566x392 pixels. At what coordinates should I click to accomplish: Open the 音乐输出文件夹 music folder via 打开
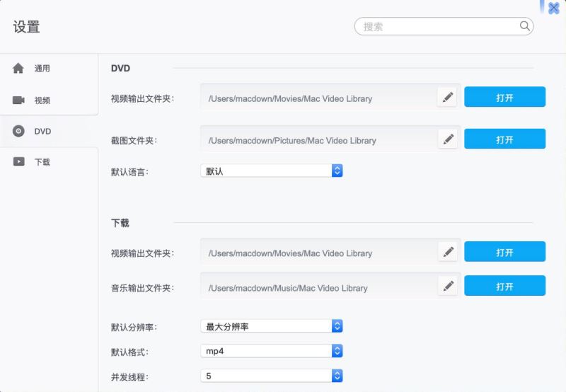(504, 286)
